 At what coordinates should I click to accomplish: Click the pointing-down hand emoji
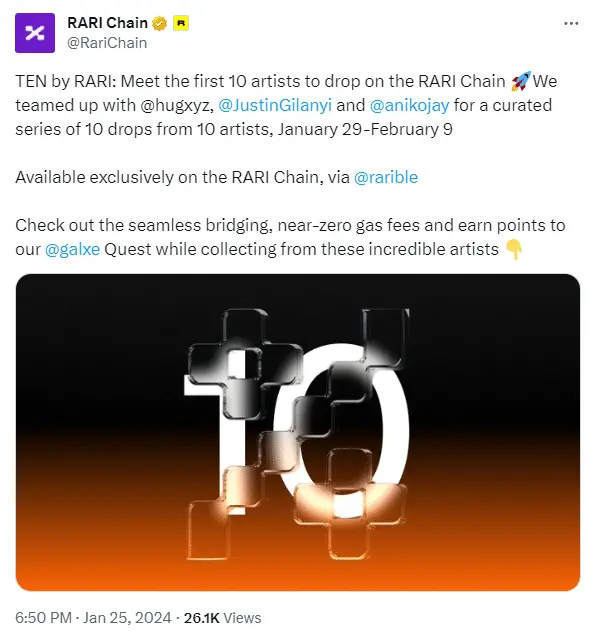514,249
